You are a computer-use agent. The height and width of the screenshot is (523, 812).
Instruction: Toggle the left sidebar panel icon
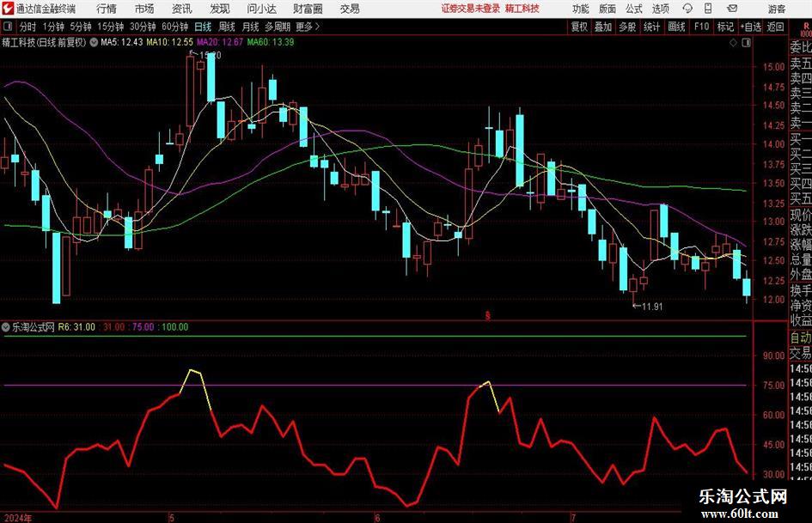[8, 27]
